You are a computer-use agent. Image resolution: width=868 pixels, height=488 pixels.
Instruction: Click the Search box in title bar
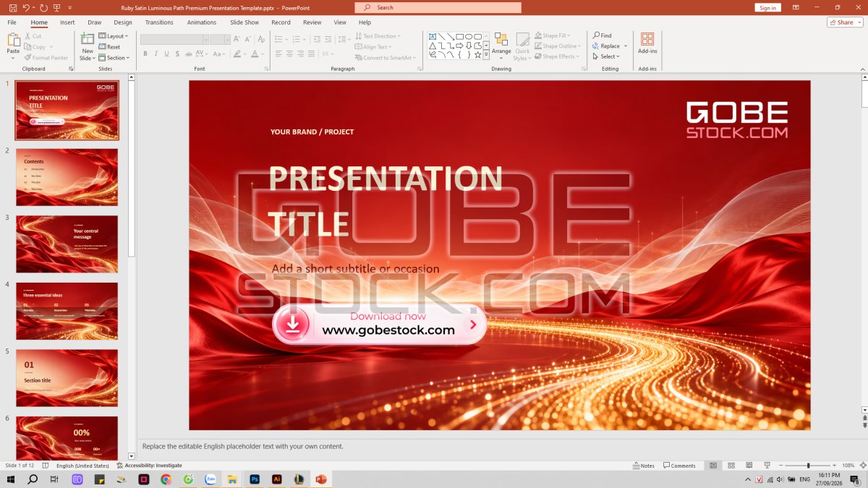click(x=438, y=7)
